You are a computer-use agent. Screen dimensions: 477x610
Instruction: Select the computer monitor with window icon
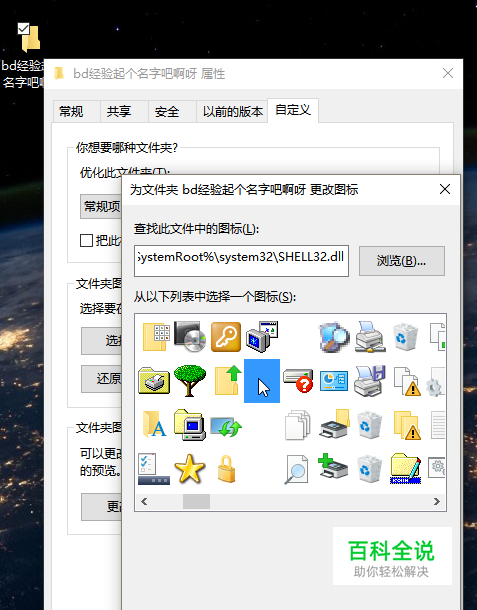pyautogui.click(x=262, y=336)
